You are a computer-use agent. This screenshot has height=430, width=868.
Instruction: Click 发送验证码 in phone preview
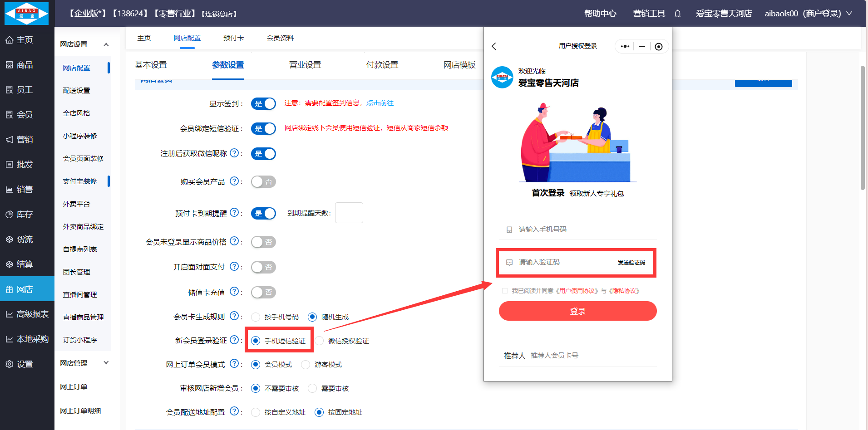tap(631, 263)
